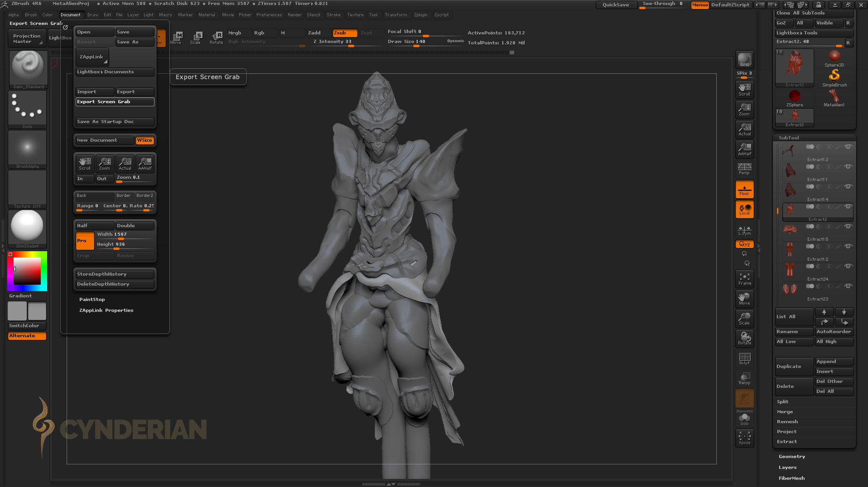Toggle the Floor grid
The width and height of the screenshot is (868, 487).
click(x=744, y=190)
